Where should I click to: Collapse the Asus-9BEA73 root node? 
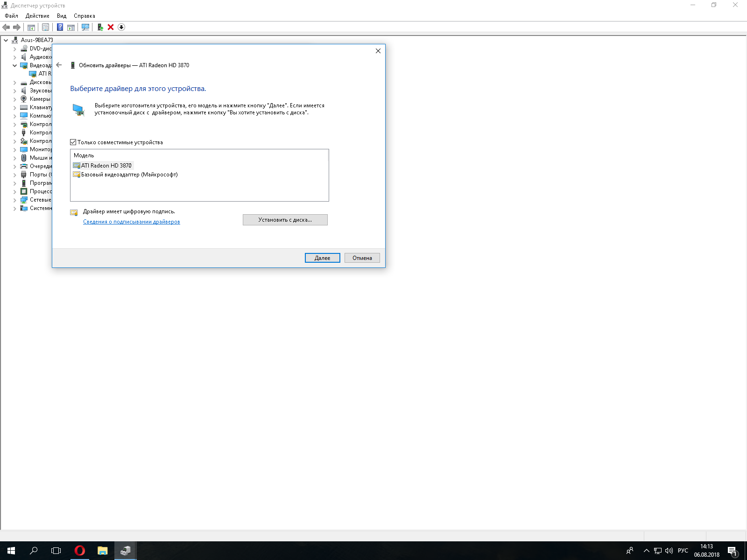(6, 40)
